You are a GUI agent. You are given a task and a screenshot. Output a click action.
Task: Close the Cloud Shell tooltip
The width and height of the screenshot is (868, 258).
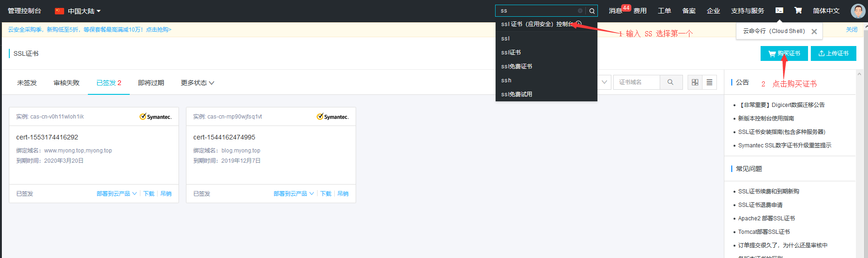click(814, 32)
